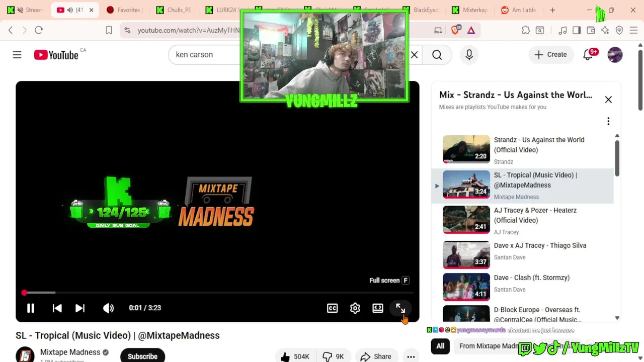The image size is (644, 362).
Task: Open browser extensions puzzle icon
Action: click(x=526, y=30)
